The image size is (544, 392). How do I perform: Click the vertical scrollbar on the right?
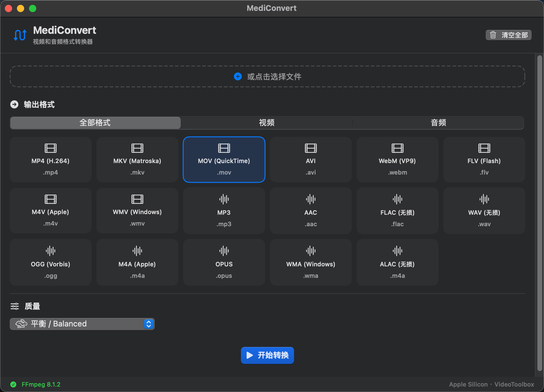(539, 213)
